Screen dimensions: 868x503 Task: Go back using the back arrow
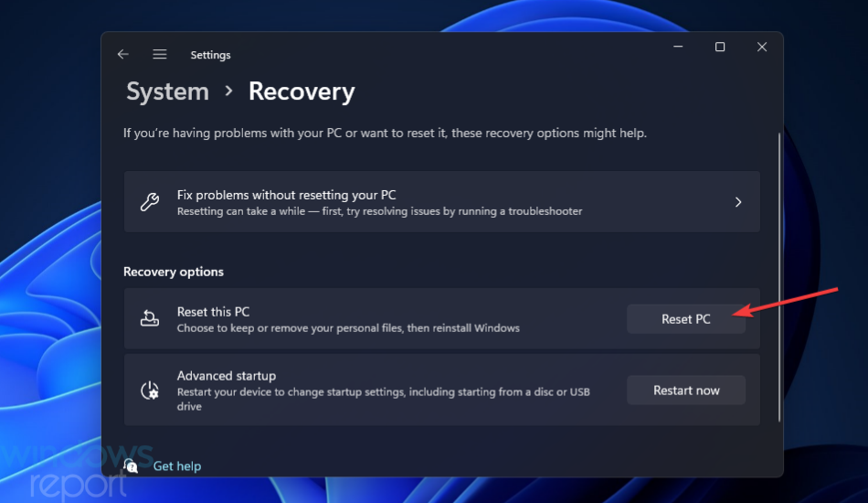[x=123, y=54]
